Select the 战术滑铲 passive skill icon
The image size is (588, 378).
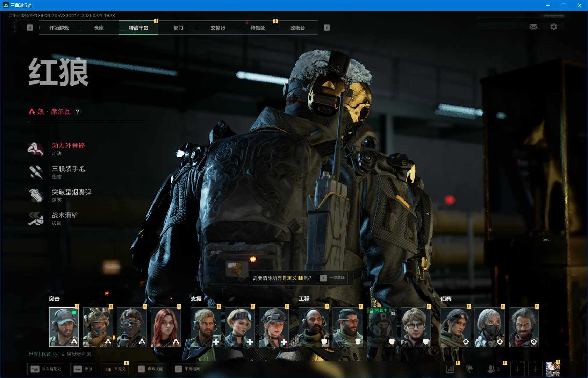[35, 218]
